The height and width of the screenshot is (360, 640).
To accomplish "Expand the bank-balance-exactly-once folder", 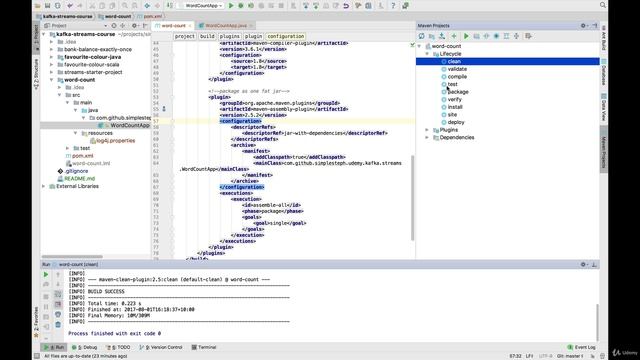I will (52, 49).
